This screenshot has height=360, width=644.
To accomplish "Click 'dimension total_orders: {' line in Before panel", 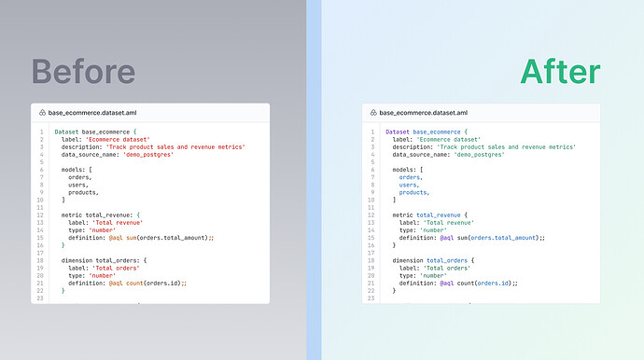I will point(105,260).
